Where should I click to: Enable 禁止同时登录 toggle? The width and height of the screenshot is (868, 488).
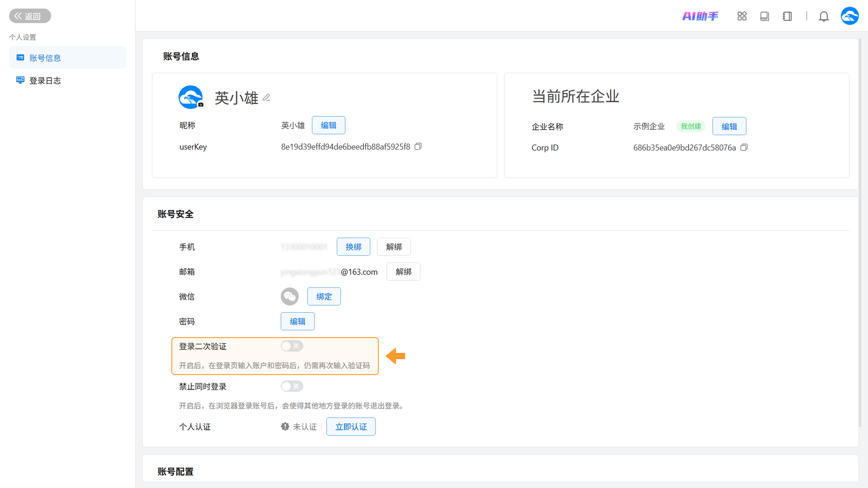point(292,386)
